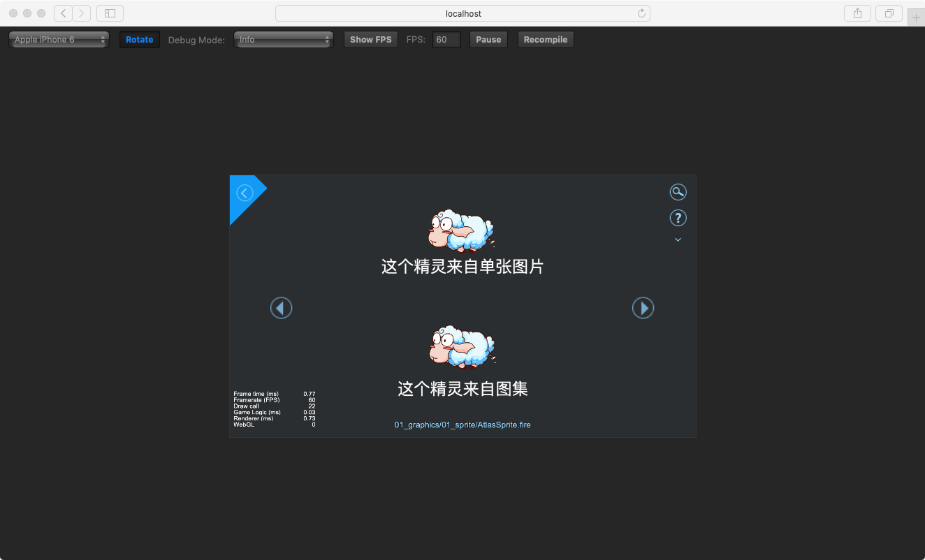The width and height of the screenshot is (925, 560).
Task: Go to next scene with right arrow
Action: coord(643,308)
